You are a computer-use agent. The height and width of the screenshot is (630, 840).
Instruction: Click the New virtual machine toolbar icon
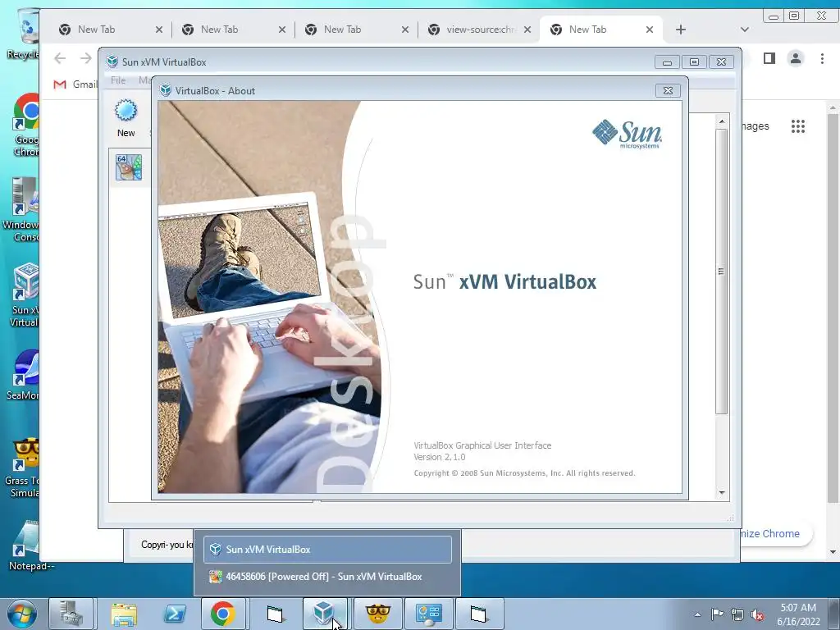coord(126,118)
